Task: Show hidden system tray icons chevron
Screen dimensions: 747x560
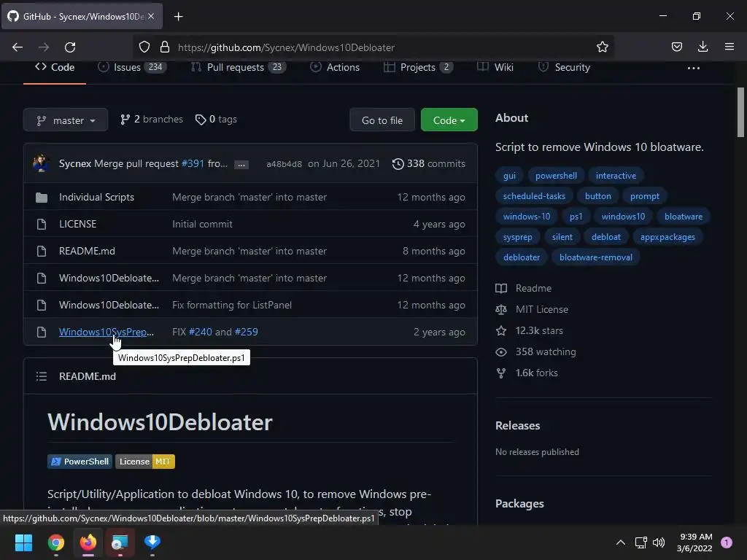Action: point(621,542)
